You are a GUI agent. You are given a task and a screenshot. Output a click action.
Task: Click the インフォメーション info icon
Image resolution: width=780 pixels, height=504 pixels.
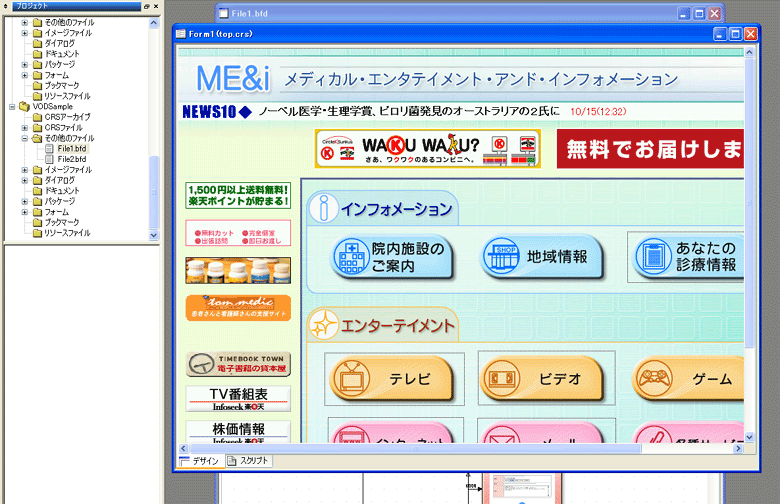coord(323,208)
